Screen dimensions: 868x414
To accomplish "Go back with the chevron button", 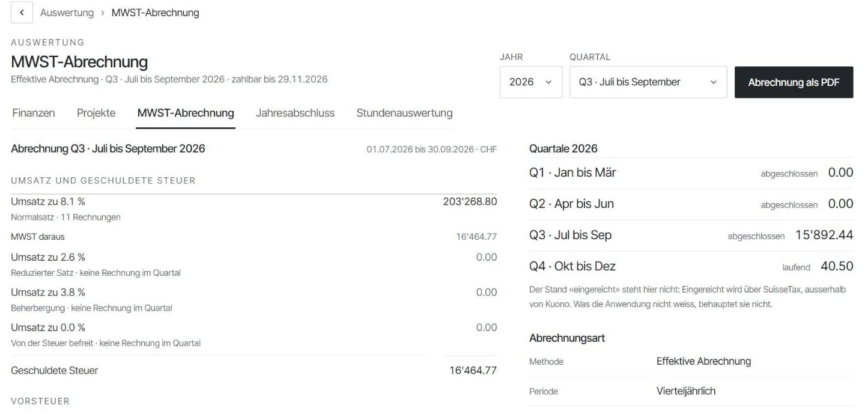I will tap(22, 13).
